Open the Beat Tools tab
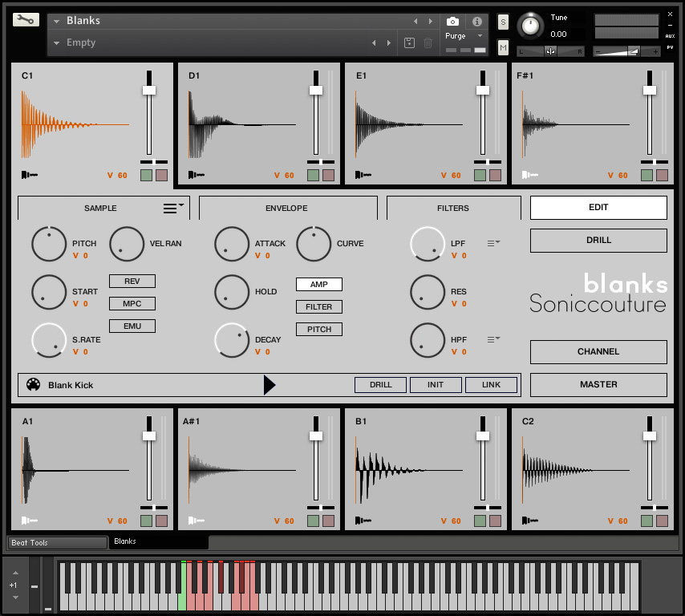 pos(57,543)
